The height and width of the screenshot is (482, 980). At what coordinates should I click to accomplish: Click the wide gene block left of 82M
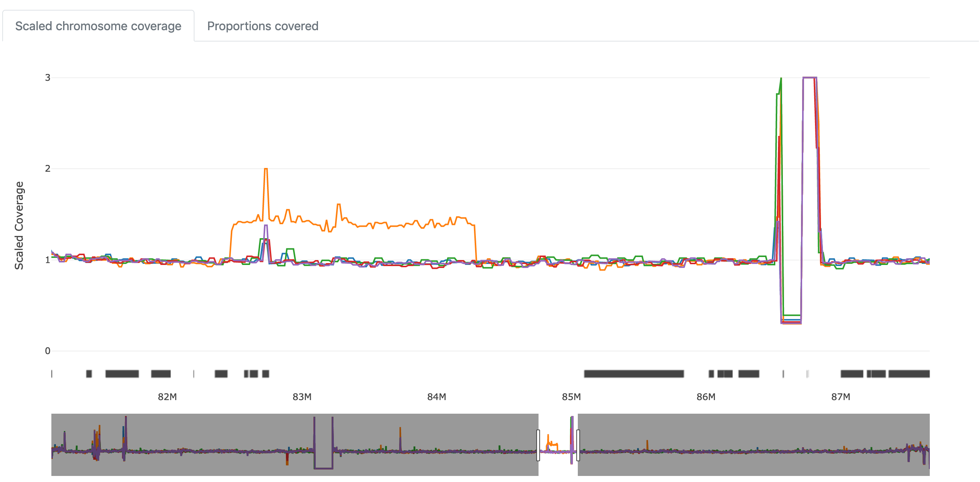click(x=122, y=374)
